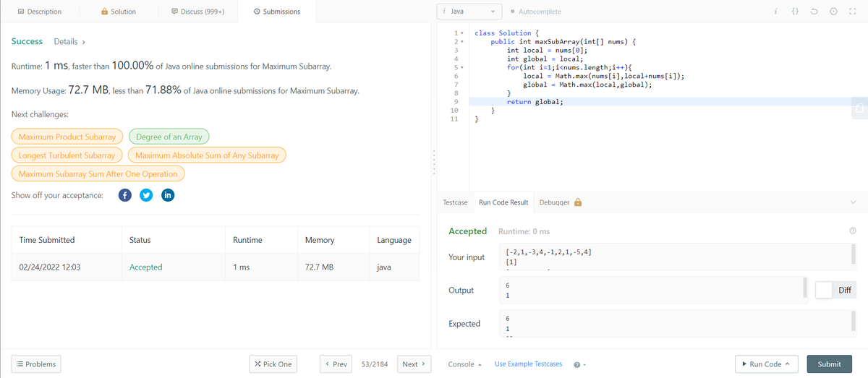Open the Discuss (999+) tab
This screenshot has width=868, height=378.
click(197, 12)
